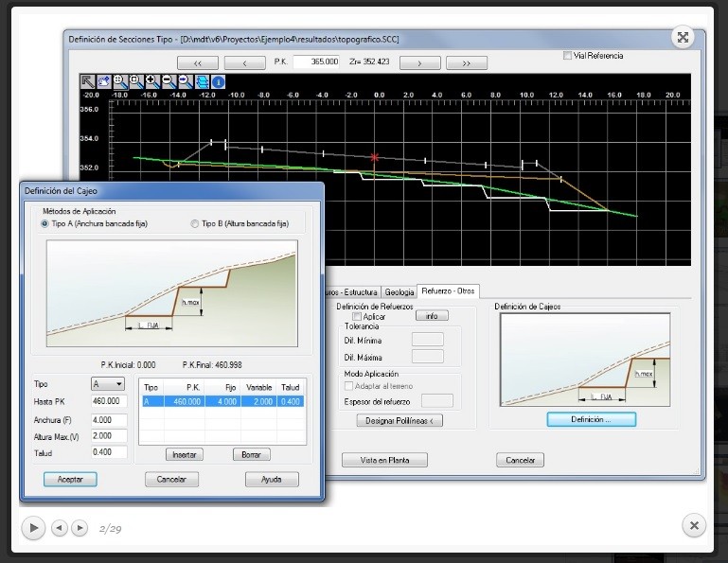Click the Hasta PK input field

click(x=109, y=402)
